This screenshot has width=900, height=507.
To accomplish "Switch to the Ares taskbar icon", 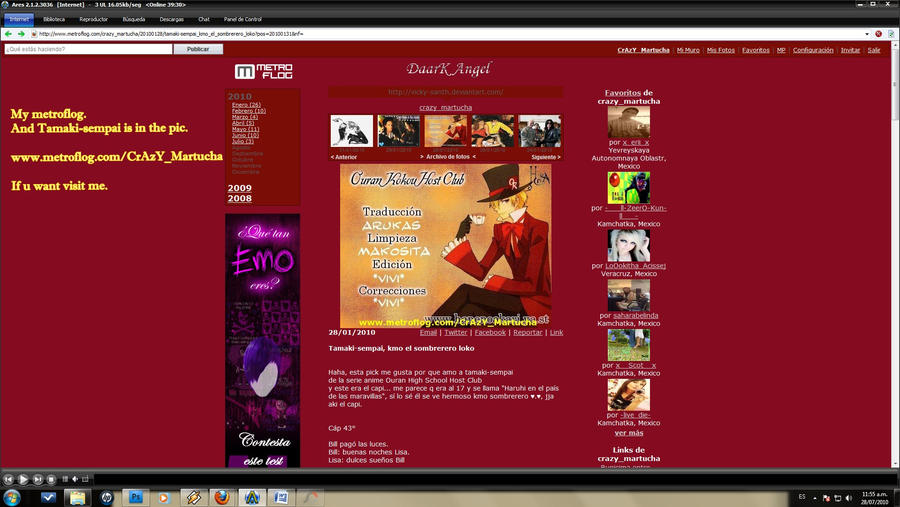I will pyautogui.click(x=251, y=497).
